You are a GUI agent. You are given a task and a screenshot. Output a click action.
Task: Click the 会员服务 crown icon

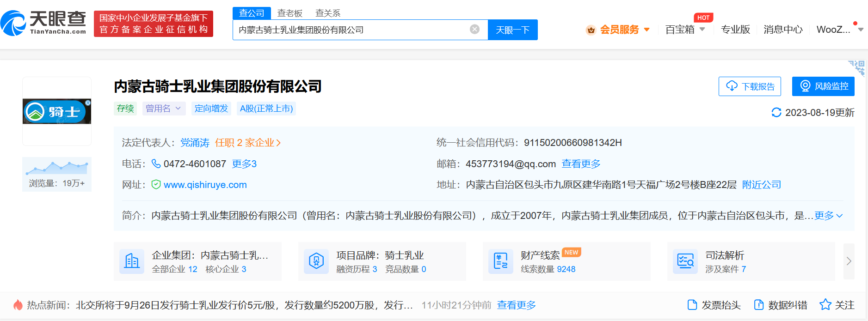pos(591,30)
